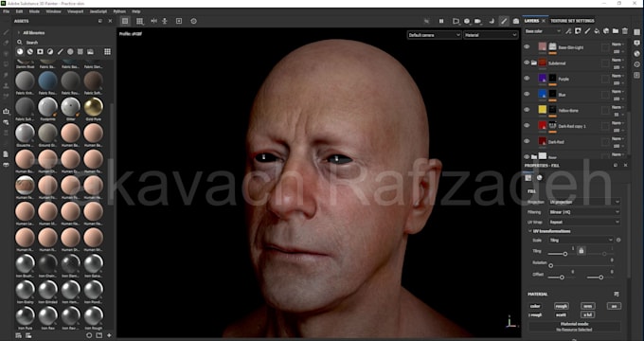Open the Default camera dropdown

(434, 35)
